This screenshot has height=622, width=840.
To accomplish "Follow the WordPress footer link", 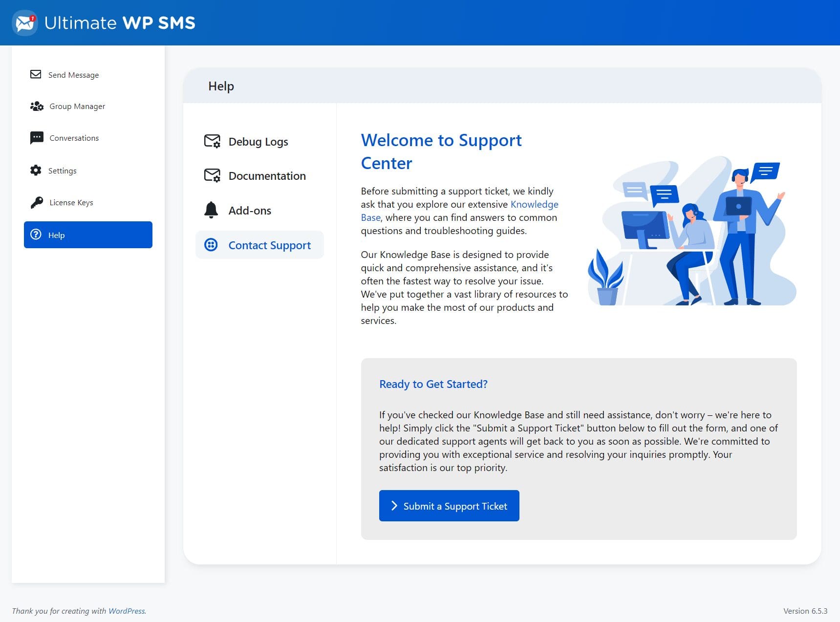I will (x=127, y=611).
